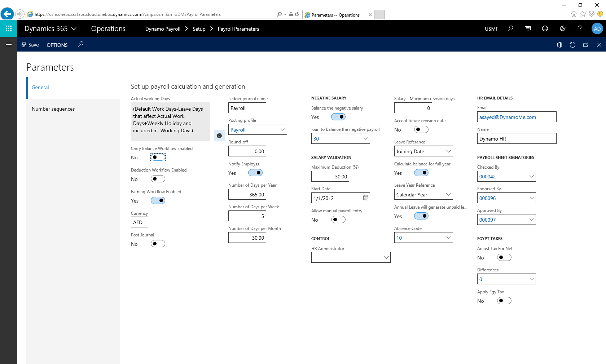Screen dimensions: 606x364
Task: Toggle Annual Leave will generate unpaid leave
Action: 421,216
